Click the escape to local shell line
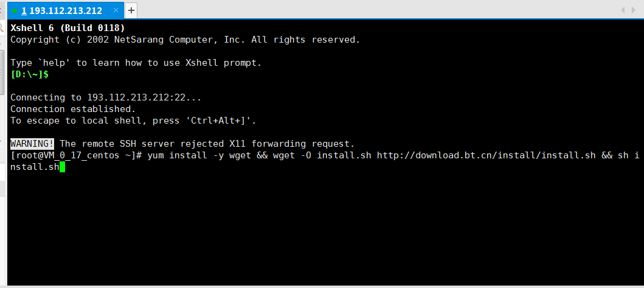This screenshot has width=644, height=288. point(133,121)
